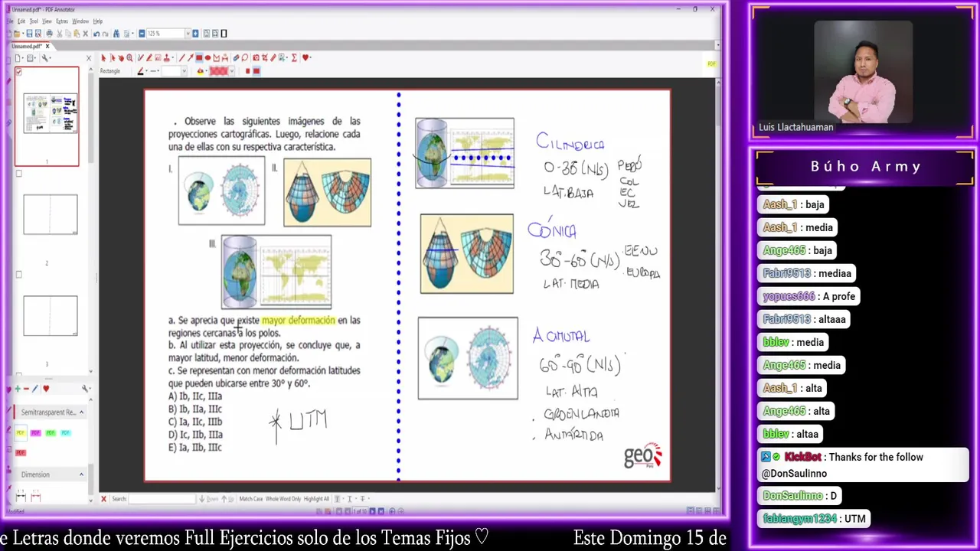The width and height of the screenshot is (980, 551).
Task: Click the Favorites heart icon in toolbar
Action: click(305, 58)
